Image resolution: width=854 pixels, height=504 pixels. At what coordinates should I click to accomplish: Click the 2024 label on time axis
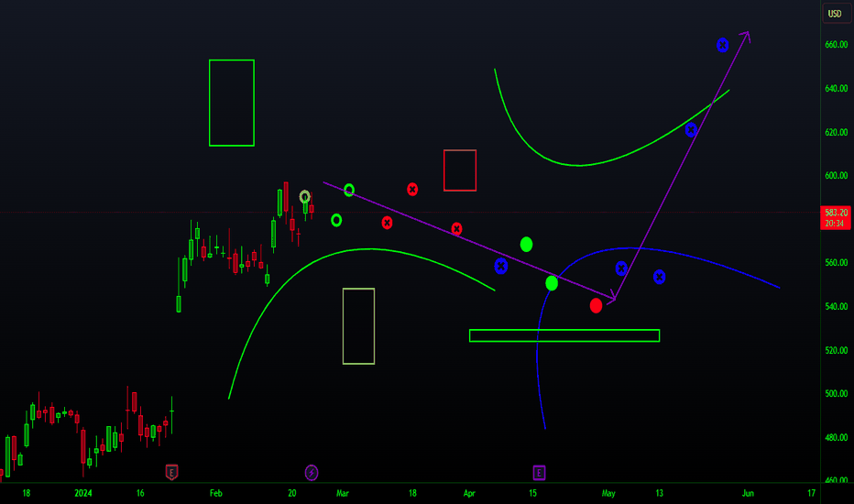coord(83,493)
